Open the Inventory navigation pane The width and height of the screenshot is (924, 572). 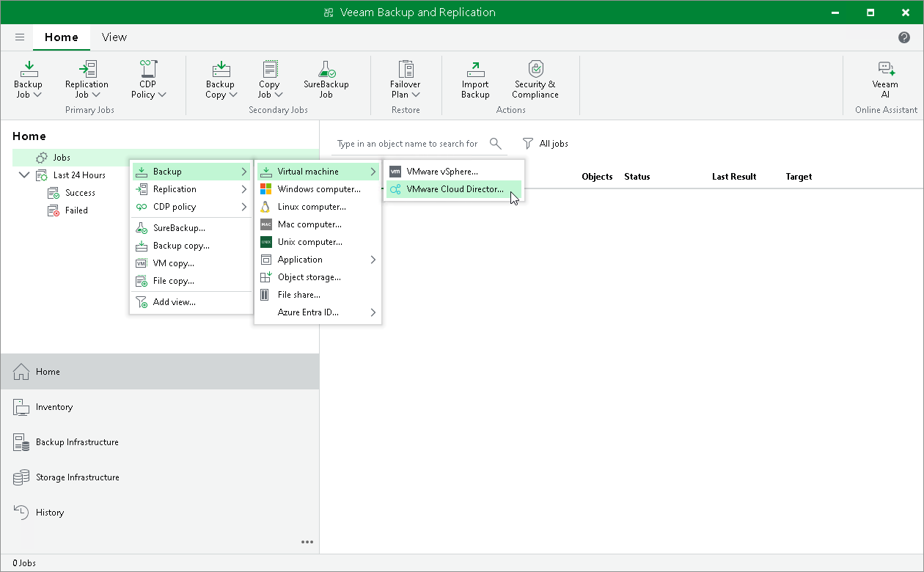tap(160, 407)
